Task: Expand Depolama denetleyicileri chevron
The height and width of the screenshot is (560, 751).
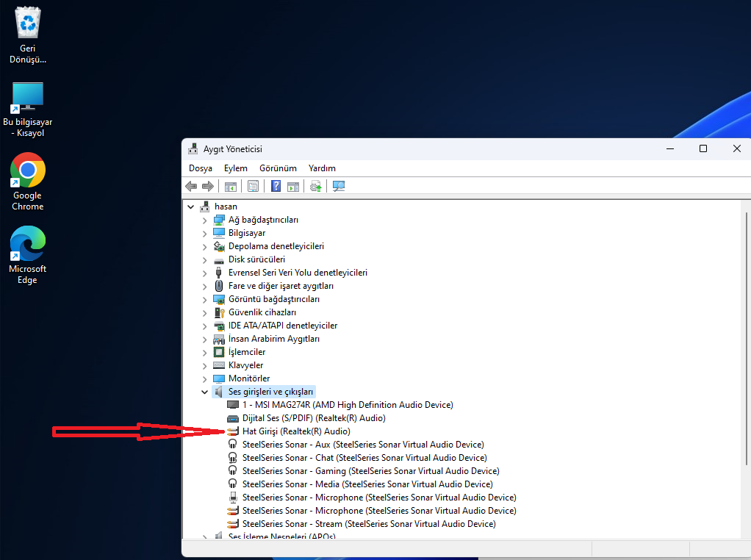Action: [204, 247]
